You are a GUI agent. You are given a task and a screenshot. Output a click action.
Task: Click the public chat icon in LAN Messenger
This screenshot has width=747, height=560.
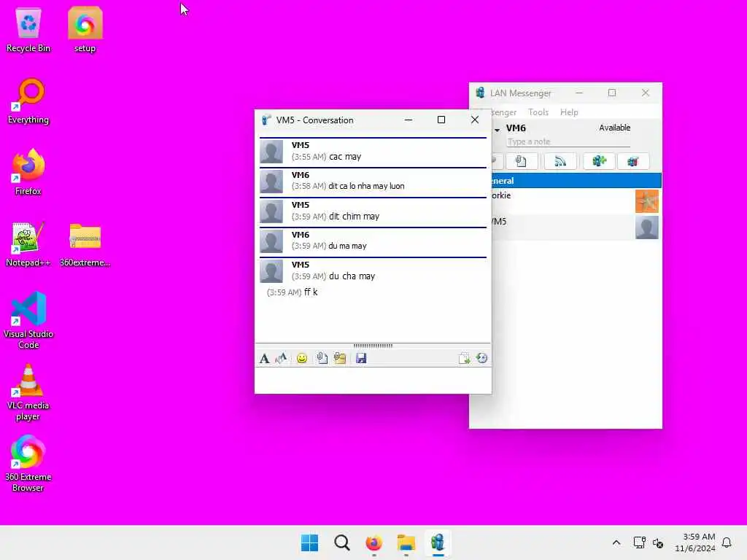pyautogui.click(x=632, y=161)
